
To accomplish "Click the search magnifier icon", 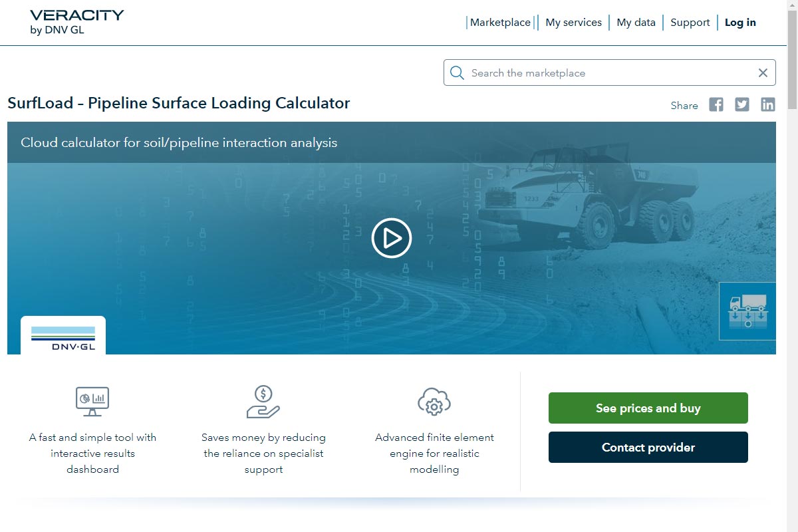I will 457,73.
